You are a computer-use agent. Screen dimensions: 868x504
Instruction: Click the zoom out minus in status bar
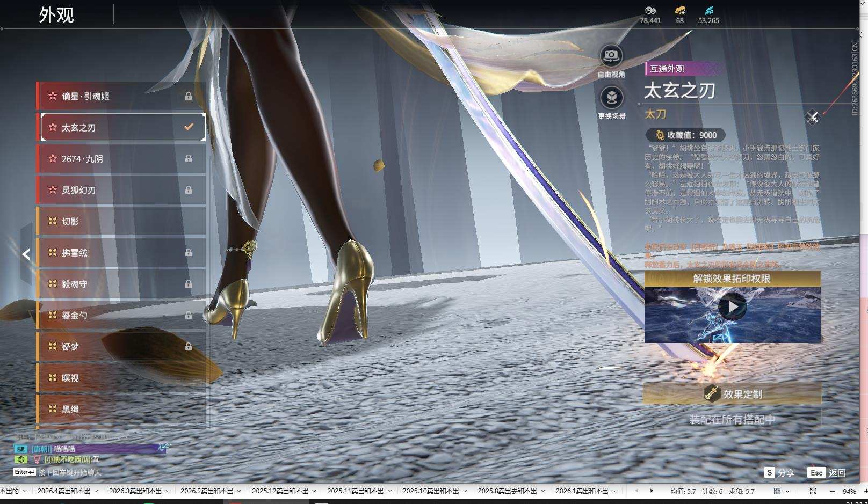coord(833,491)
